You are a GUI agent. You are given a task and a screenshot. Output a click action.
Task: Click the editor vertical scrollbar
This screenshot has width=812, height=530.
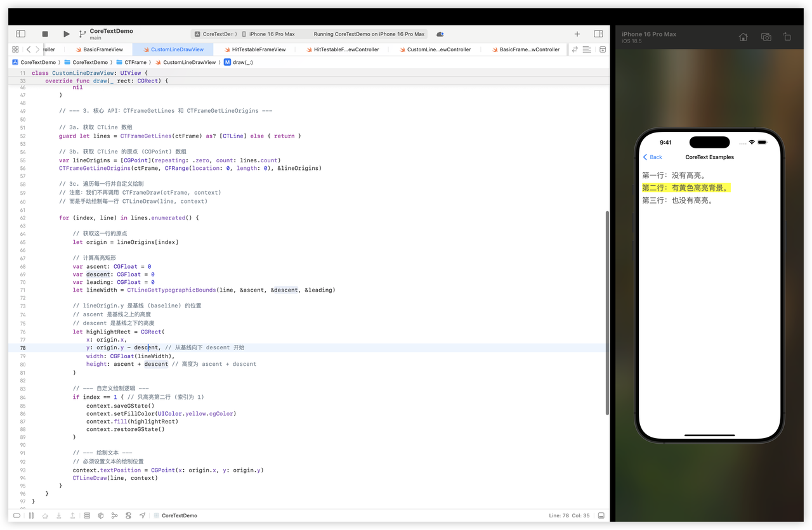(606, 313)
